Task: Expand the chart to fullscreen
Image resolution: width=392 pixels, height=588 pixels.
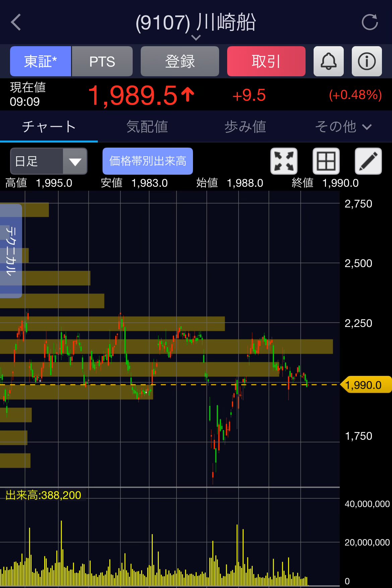Action: (284, 161)
